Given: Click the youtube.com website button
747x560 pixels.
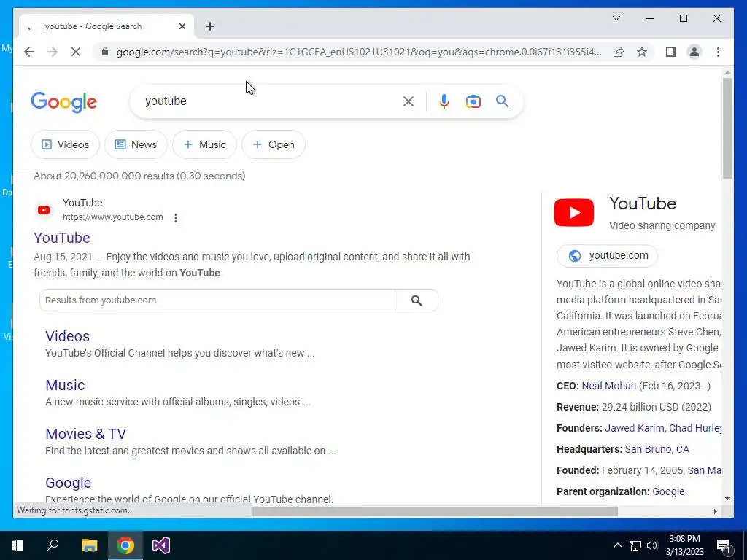Looking at the screenshot, I should coord(607,256).
